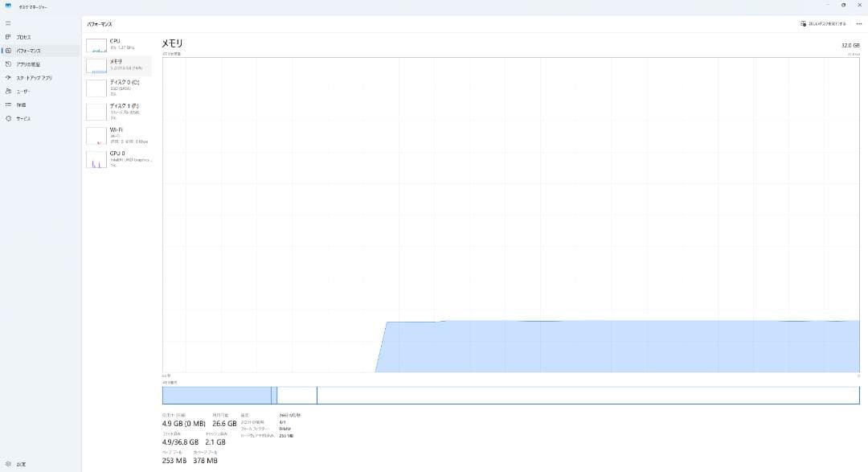Select Disk 0 (C:) resource item
Viewport: 868px width, 472px height.
click(x=118, y=87)
